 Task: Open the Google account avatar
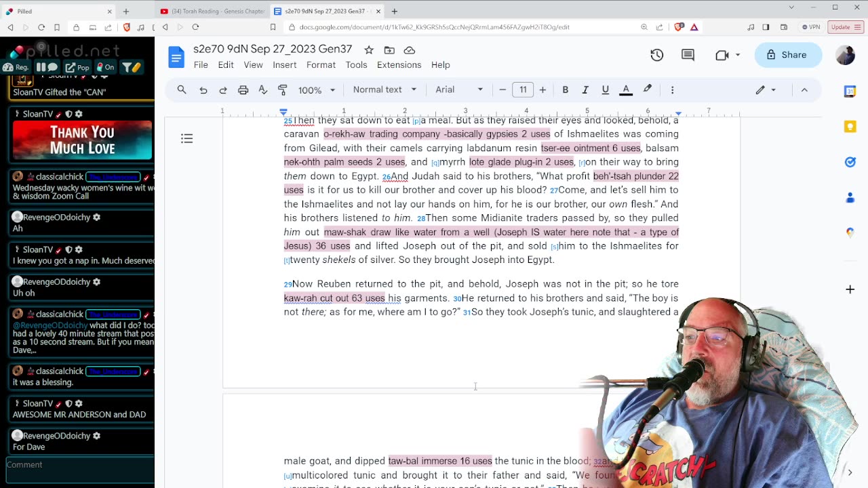pyautogui.click(x=845, y=55)
